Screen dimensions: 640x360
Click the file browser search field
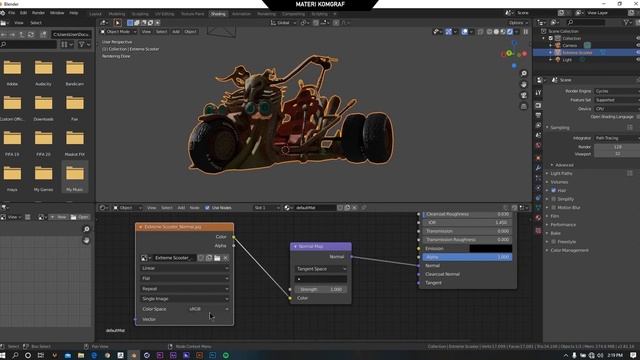click(29, 44)
